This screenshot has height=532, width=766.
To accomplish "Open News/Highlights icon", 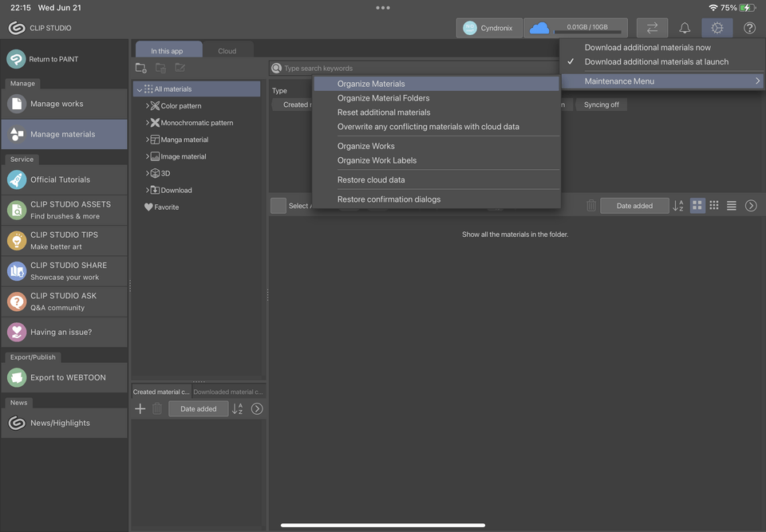I will click(x=17, y=423).
